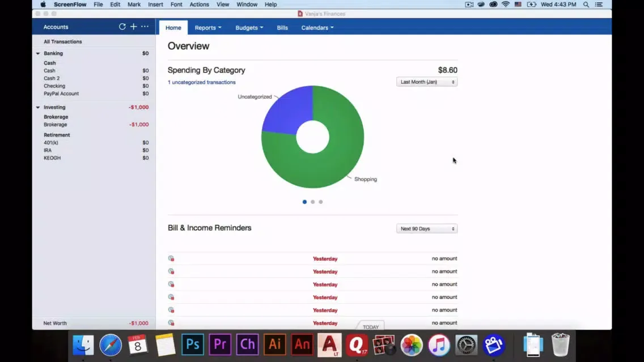The width and height of the screenshot is (644, 362).
Task: Switch to the Bills tab
Action: [282, 28]
